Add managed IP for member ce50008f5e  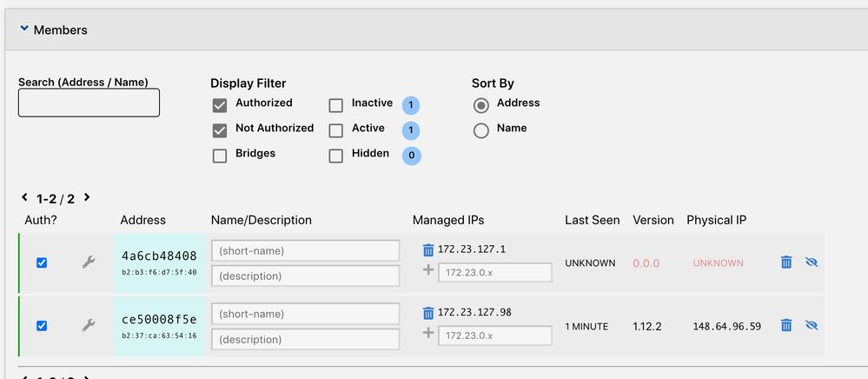coord(427,334)
